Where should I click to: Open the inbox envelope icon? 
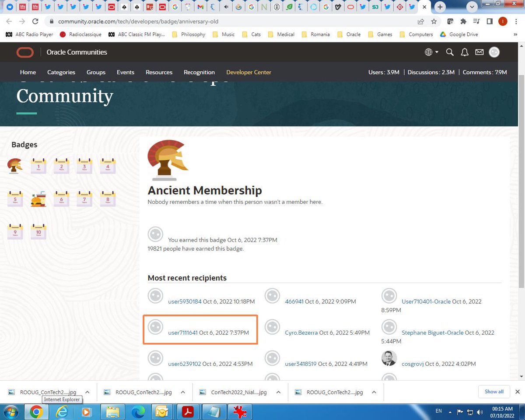(x=479, y=52)
